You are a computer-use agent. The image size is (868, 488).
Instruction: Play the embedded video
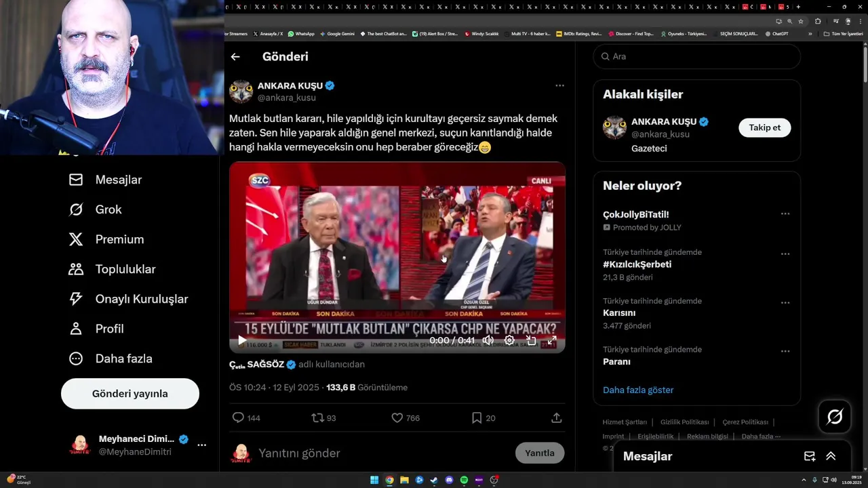pyautogui.click(x=241, y=340)
